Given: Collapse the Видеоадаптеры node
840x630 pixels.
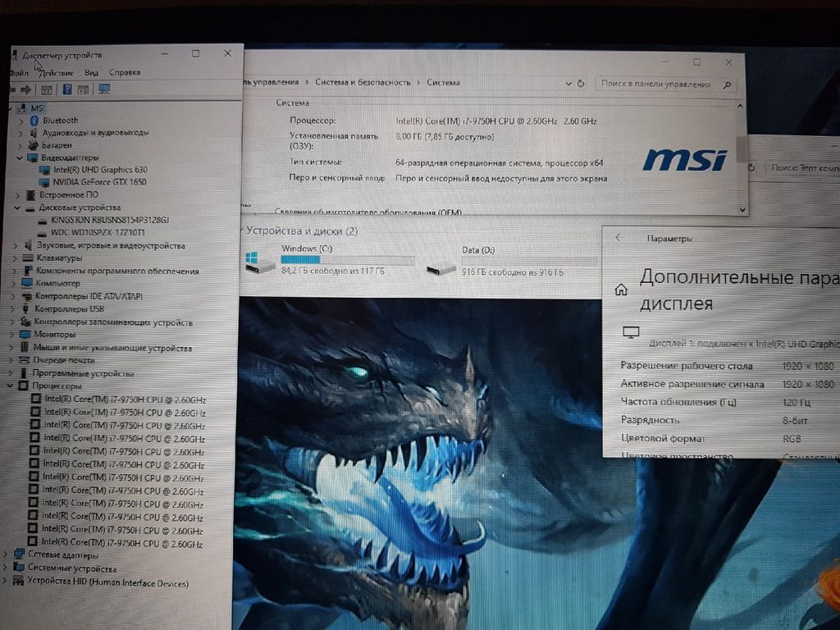Looking at the screenshot, I should point(20,158).
